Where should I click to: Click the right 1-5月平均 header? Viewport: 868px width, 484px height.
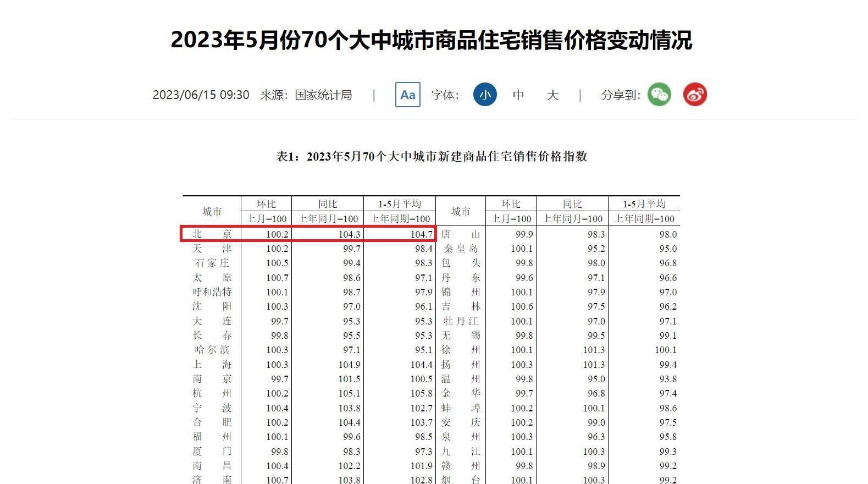644,204
